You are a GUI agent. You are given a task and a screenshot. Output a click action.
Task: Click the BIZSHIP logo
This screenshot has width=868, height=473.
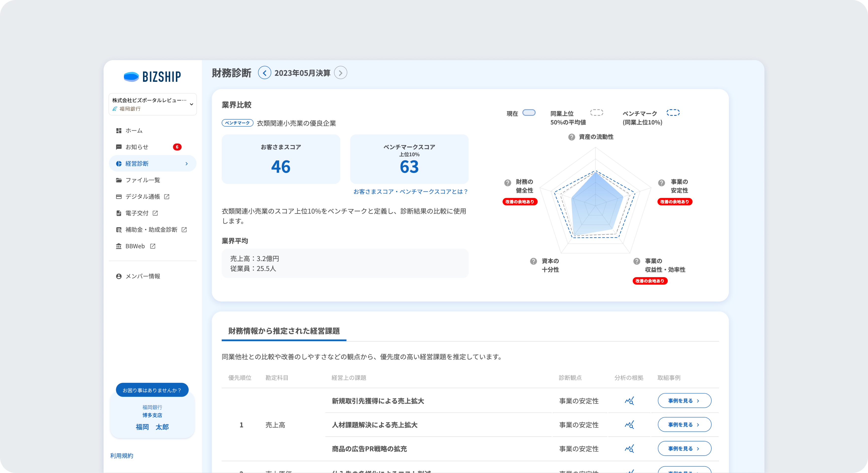pos(152,77)
